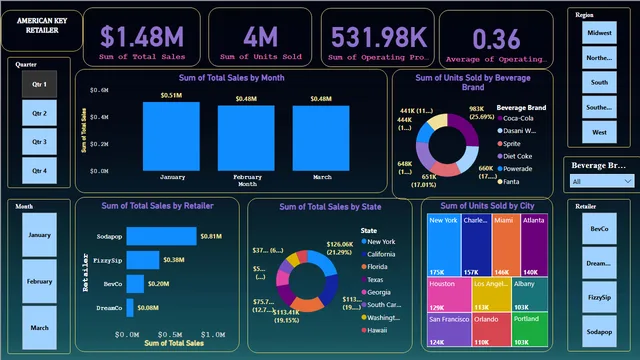Image resolution: width=640 pixels, height=360 pixels.
Task: Click Washington in State legend
Action: [x=381, y=318]
